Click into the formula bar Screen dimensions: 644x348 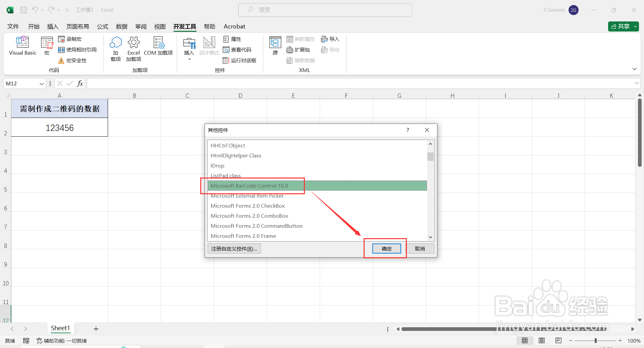(361, 83)
